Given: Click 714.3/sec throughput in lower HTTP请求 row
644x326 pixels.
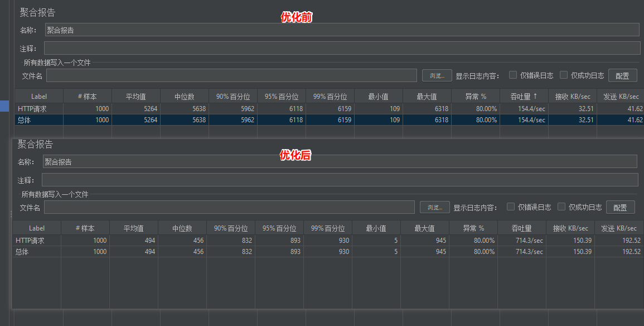Looking at the screenshot, I should pos(529,240).
